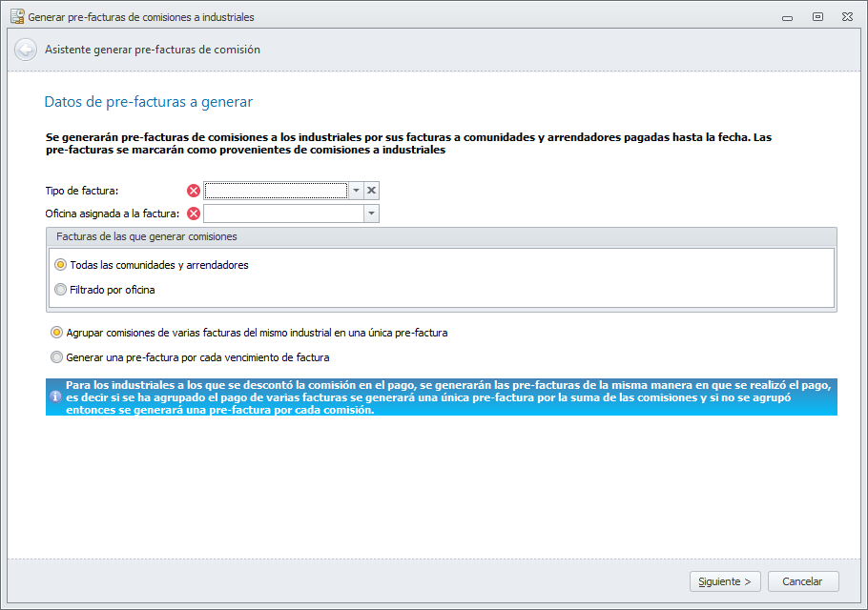868x610 pixels.
Task: Close the Generar pre-facturas window
Action: pos(847,17)
